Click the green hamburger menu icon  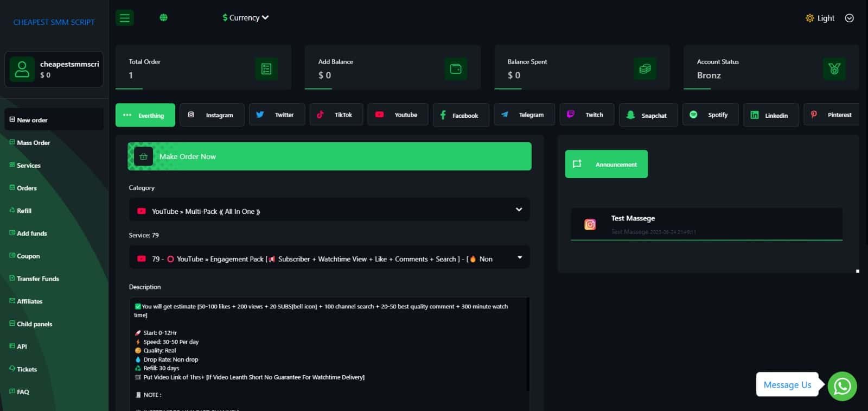click(x=125, y=18)
